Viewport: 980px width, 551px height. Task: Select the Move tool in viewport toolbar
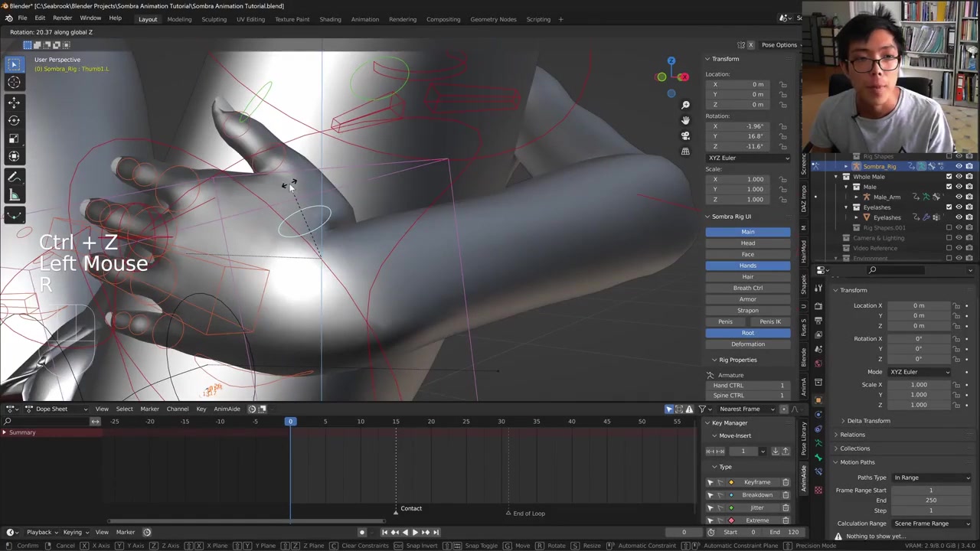coord(14,101)
